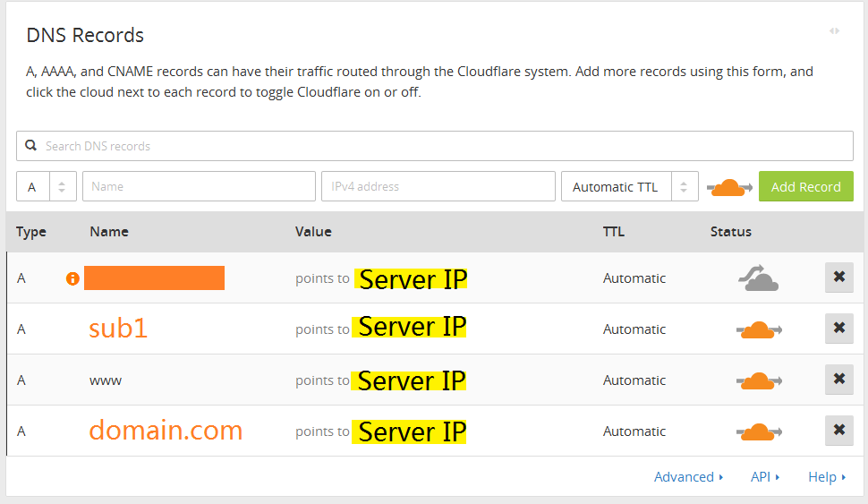This screenshot has width=868, height=504.
Task: Expand the Advanced options link
Action: (688, 477)
